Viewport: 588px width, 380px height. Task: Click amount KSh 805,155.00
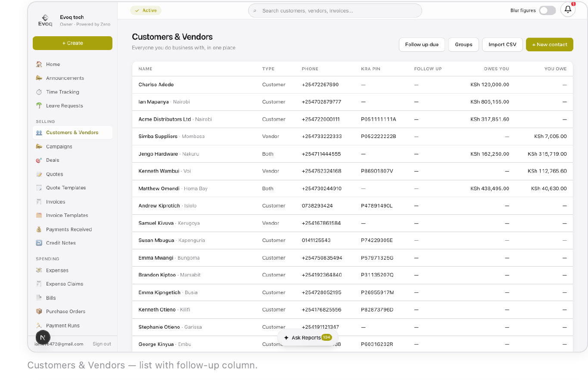pos(490,102)
